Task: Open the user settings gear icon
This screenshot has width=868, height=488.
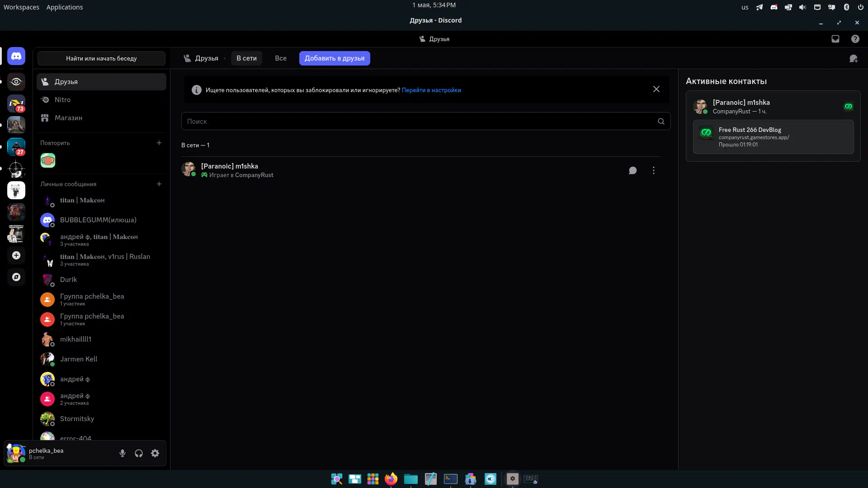Action: (155, 453)
